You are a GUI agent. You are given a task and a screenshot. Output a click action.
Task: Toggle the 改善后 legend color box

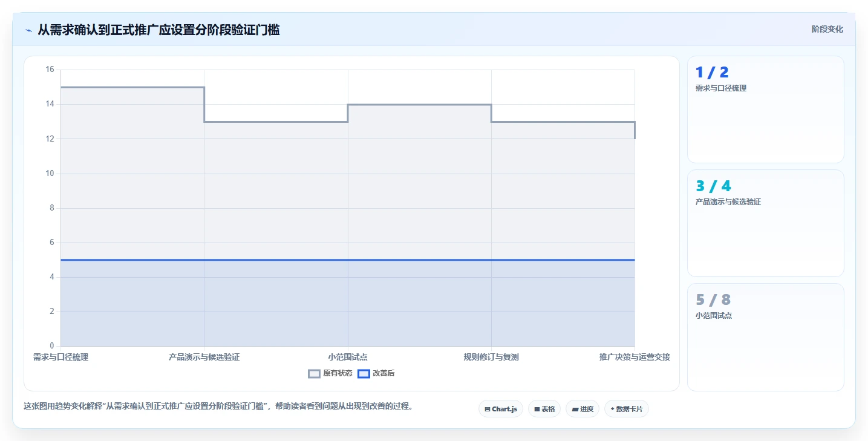364,374
